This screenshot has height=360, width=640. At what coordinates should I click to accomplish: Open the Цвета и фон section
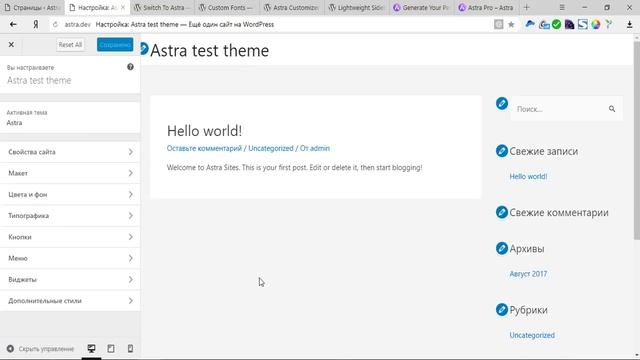70,194
